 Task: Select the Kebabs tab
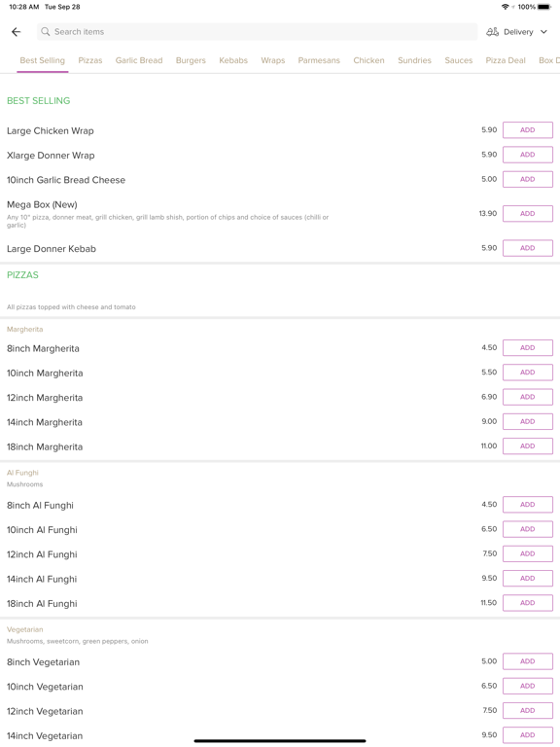[x=233, y=60]
